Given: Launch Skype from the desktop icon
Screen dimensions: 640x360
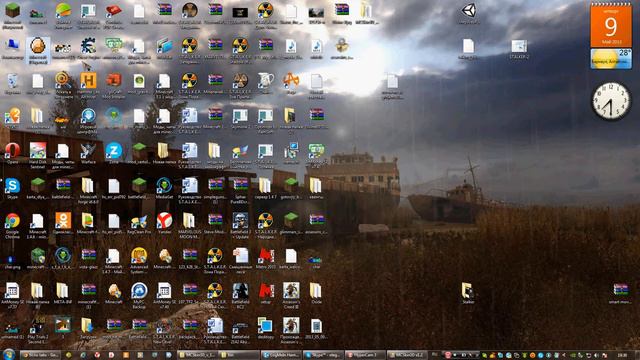Looking at the screenshot, I should pos(12,188).
